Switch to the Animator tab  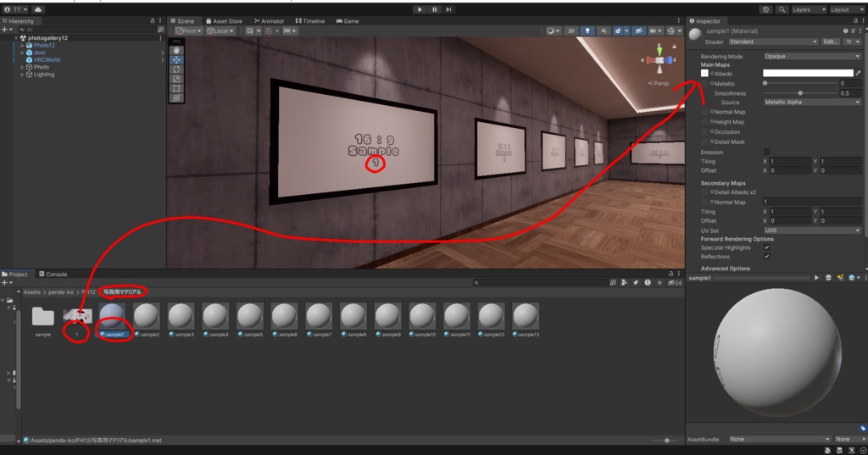point(269,21)
